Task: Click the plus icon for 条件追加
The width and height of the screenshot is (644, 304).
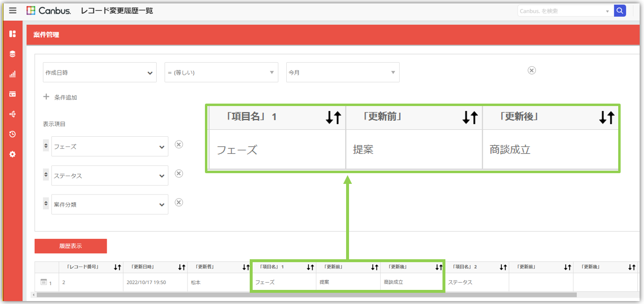Action: (x=47, y=97)
